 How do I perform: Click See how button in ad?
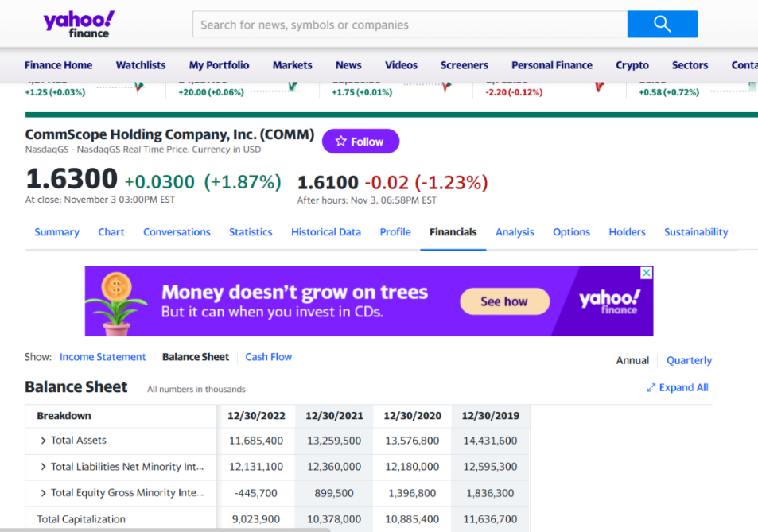coord(505,301)
